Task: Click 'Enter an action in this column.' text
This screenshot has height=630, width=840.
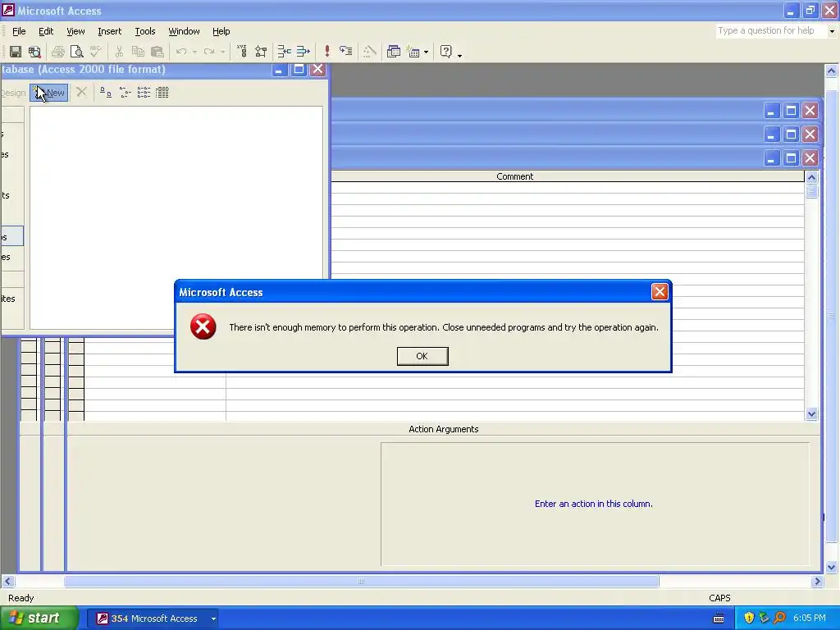Action: (x=594, y=504)
